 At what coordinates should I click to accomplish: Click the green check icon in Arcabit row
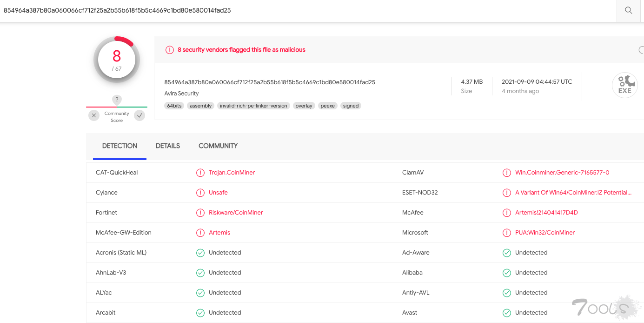pyautogui.click(x=200, y=313)
